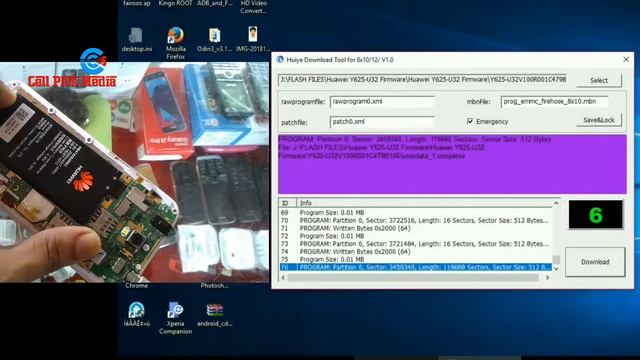The image size is (640, 360).
Task: Click the firmware folder path field
Action: [x=423, y=80]
